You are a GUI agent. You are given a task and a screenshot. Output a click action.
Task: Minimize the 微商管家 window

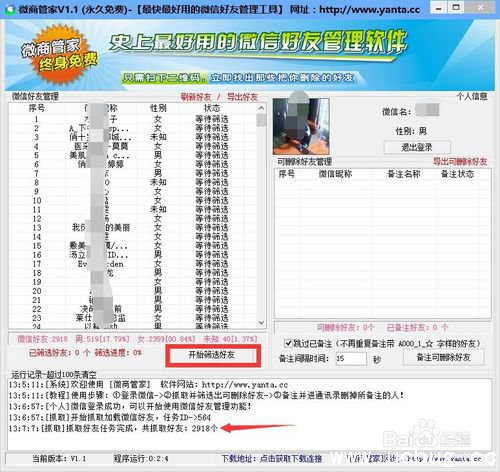point(439,8)
